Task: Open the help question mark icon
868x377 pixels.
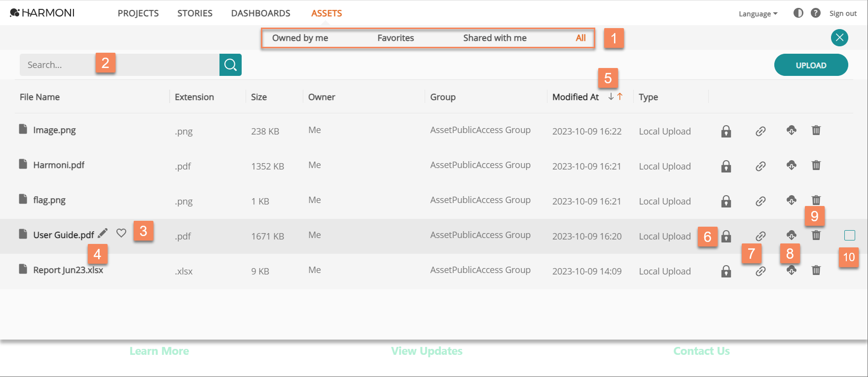Action: 816,13
